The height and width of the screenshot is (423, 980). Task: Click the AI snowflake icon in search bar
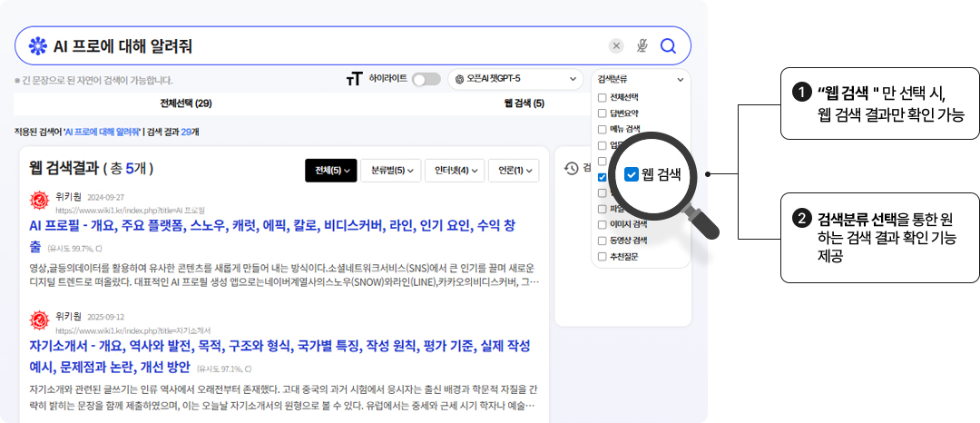[x=37, y=46]
